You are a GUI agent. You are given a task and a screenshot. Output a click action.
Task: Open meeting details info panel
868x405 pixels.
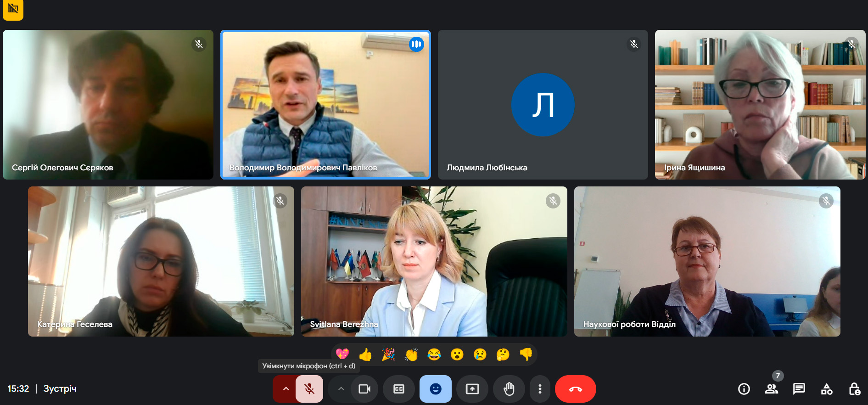click(744, 389)
